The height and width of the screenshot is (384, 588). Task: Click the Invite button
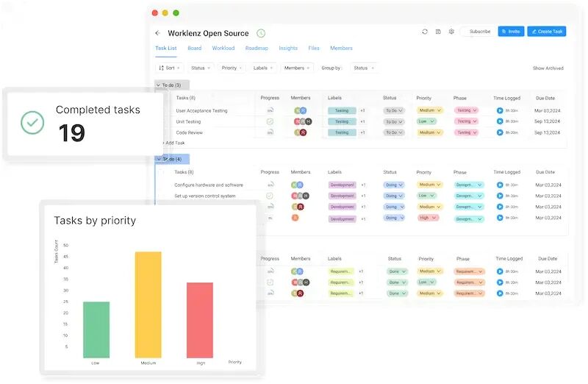point(511,32)
